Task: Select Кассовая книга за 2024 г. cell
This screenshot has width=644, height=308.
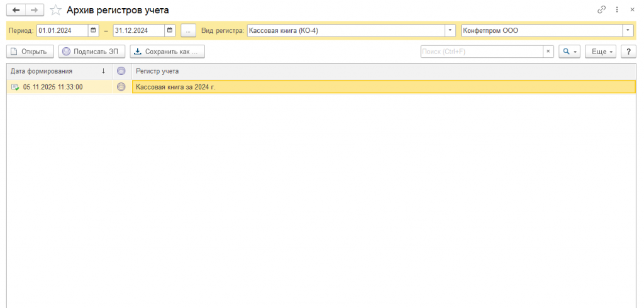Action: (x=384, y=87)
